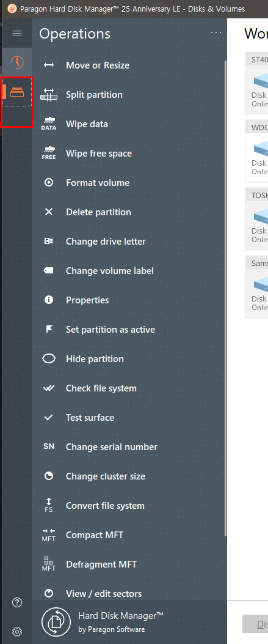
Task: Choose Format volume operation
Action: point(98,183)
